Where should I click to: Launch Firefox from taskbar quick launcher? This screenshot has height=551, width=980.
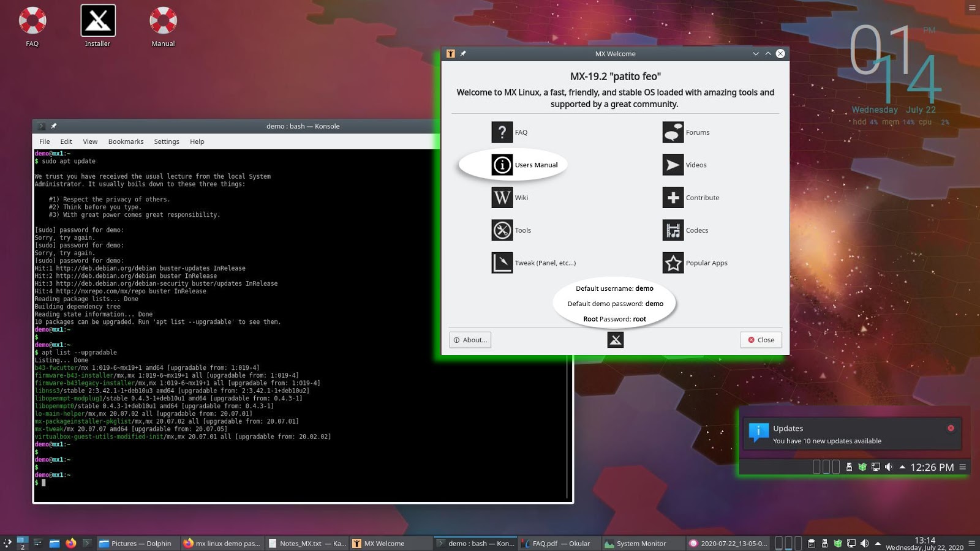(71, 543)
